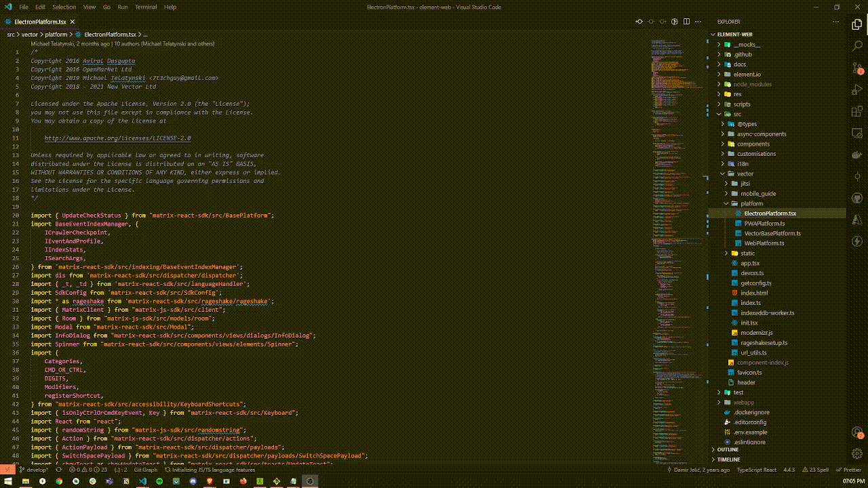The width and height of the screenshot is (868, 488).
Task: Click the TypeScript version 4.4.3 status item
Action: click(x=789, y=469)
